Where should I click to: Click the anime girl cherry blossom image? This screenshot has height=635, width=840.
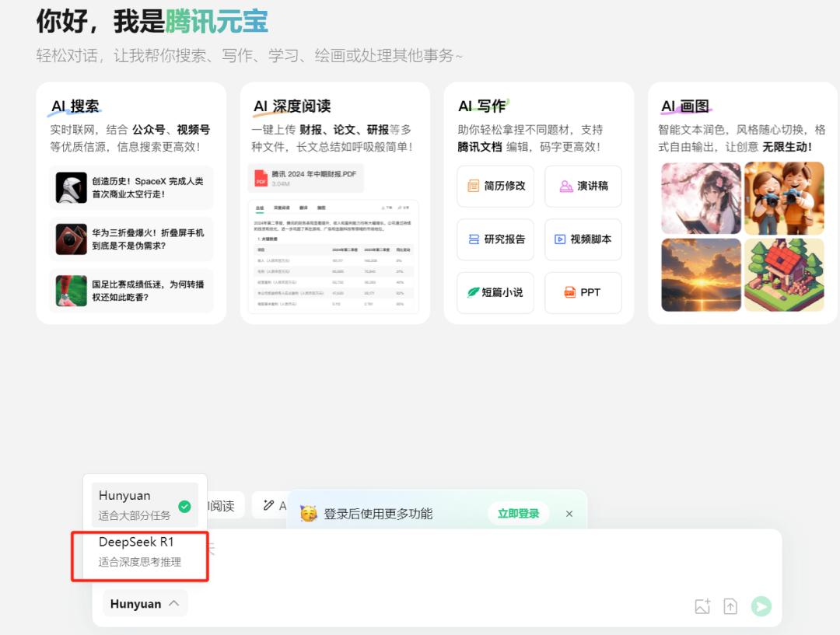coord(701,198)
